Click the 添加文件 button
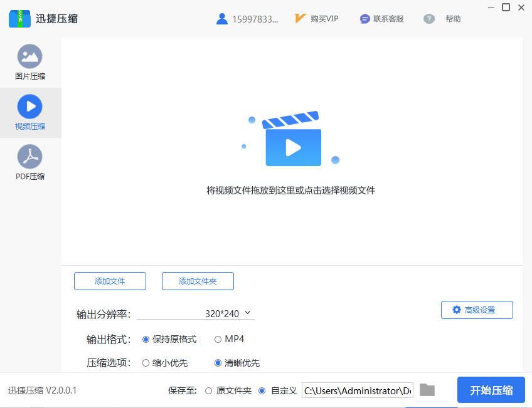 pyautogui.click(x=110, y=281)
